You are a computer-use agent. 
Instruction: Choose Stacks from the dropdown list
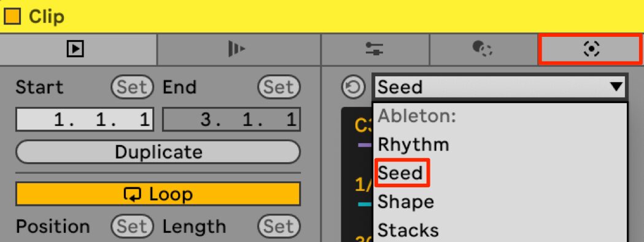pos(408,230)
